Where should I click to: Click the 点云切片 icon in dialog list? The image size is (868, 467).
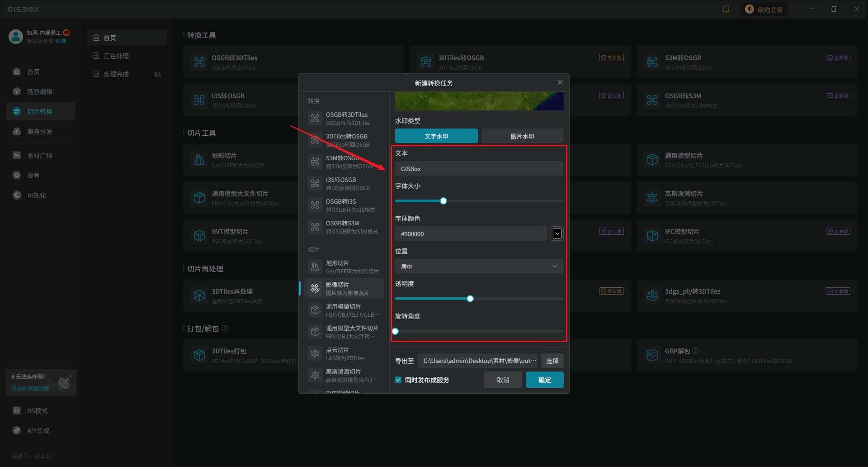[315, 354]
